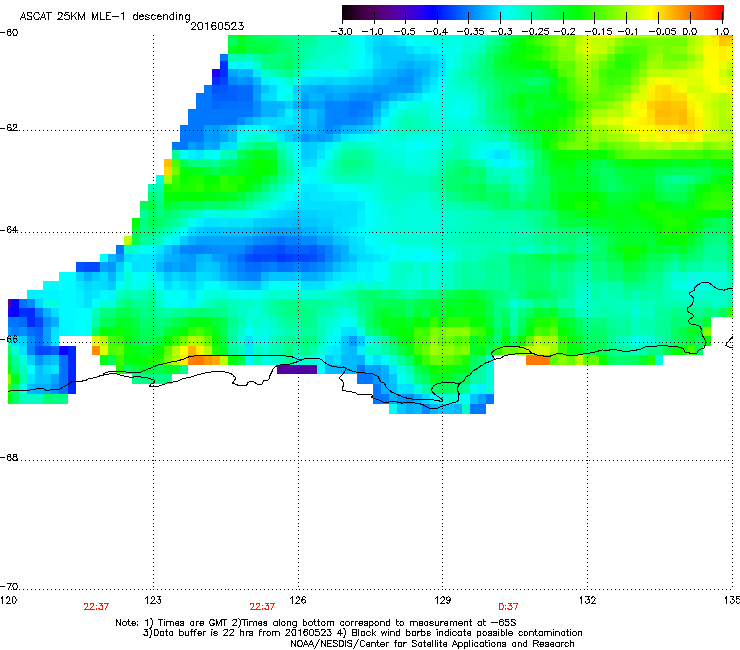
Task: Click the 120 longitude axis label
Action: point(8,600)
